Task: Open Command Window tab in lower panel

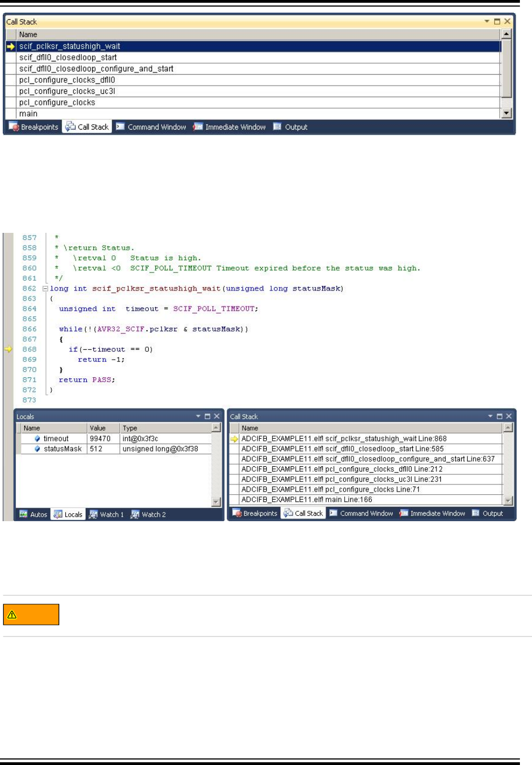Action: pos(361,513)
